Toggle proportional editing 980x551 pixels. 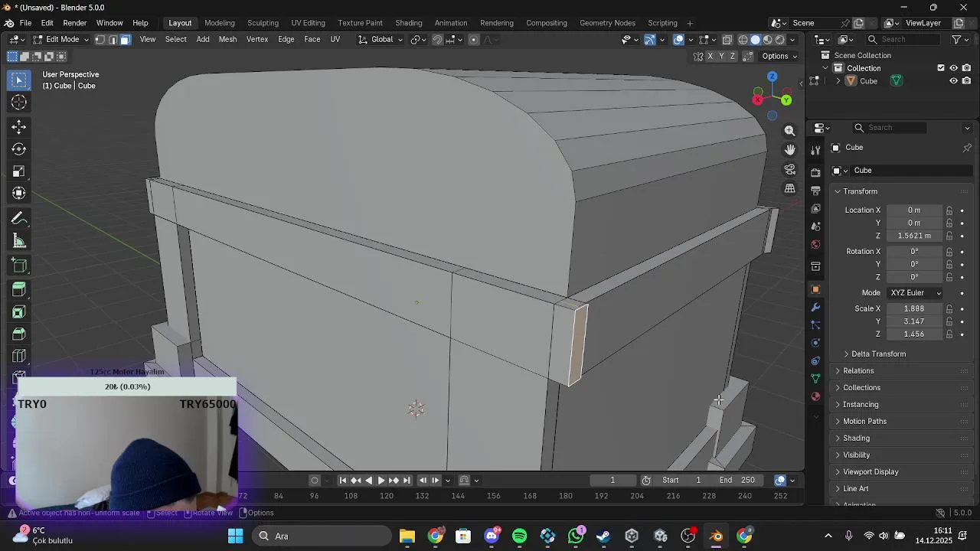pos(474,40)
